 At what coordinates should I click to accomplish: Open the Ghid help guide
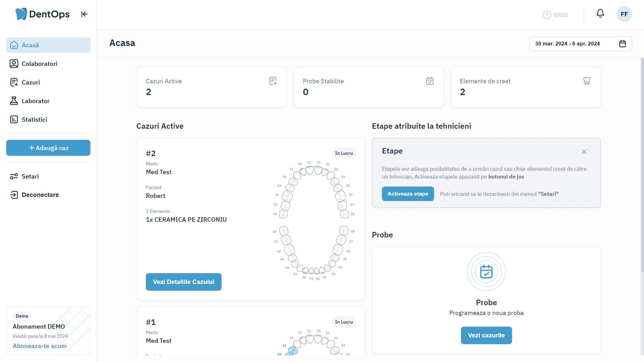pos(555,15)
